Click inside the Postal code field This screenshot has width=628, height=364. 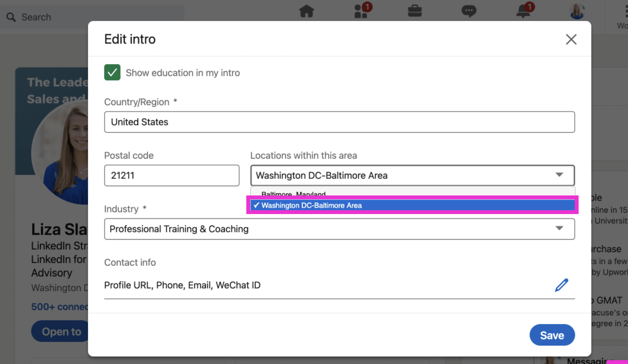coord(172,175)
